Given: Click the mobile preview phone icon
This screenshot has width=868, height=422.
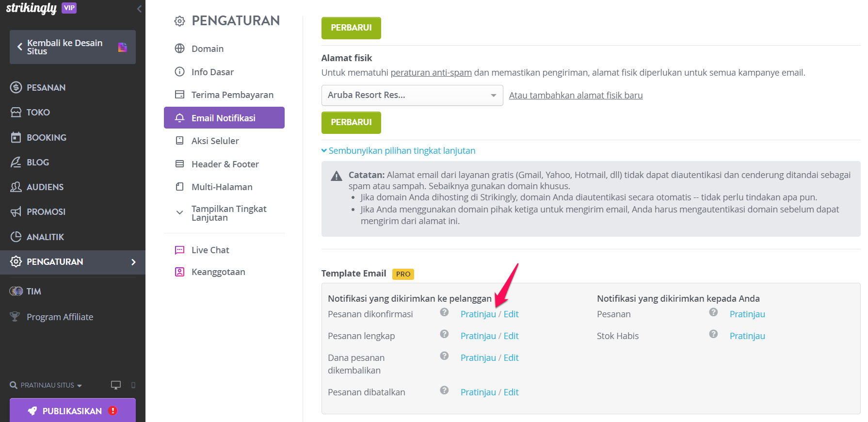Looking at the screenshot, I should [x=133, y=385].
